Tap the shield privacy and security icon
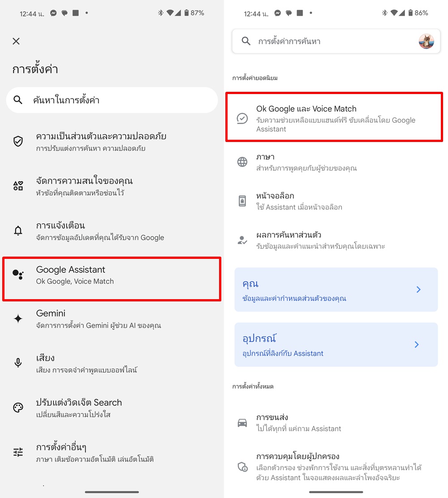This screenshot has height=498, width=448. pyautogui.click(x=18, y=141)
